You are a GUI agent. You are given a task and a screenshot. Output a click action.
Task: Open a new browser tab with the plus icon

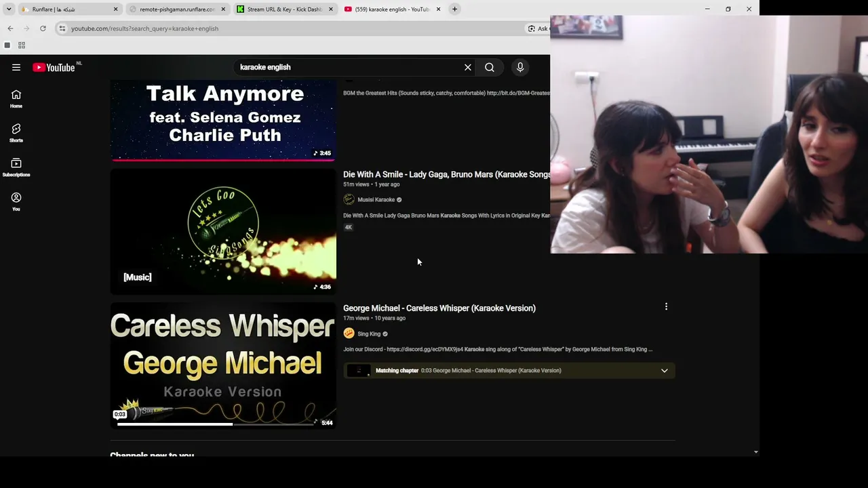455,9
